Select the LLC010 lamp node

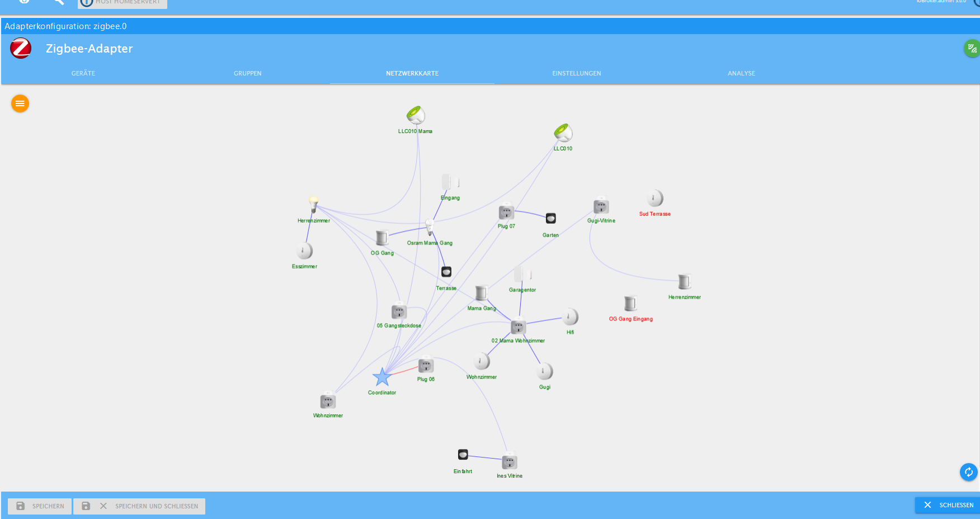click(563, 133)
